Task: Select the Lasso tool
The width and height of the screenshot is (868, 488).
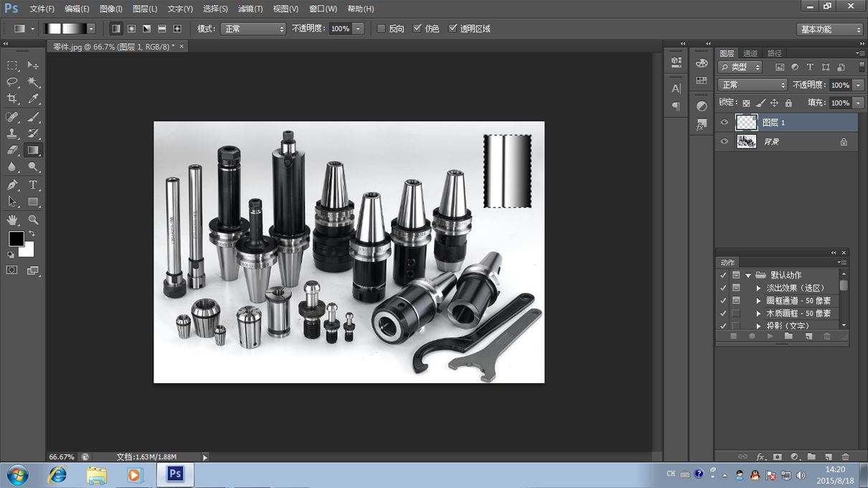Action: tap(12, 83)
